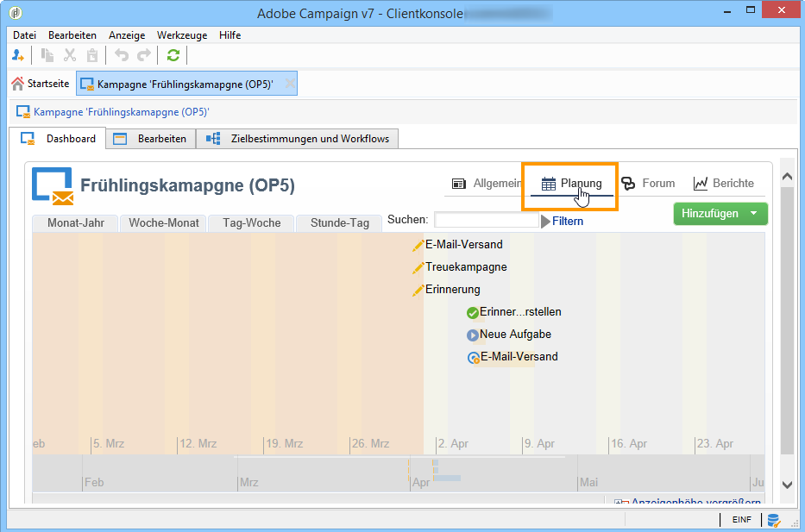Switch to the Dashboard tab
Image resolution: width=805 pixels, height=532 pixels.
[x=58, y=139]
